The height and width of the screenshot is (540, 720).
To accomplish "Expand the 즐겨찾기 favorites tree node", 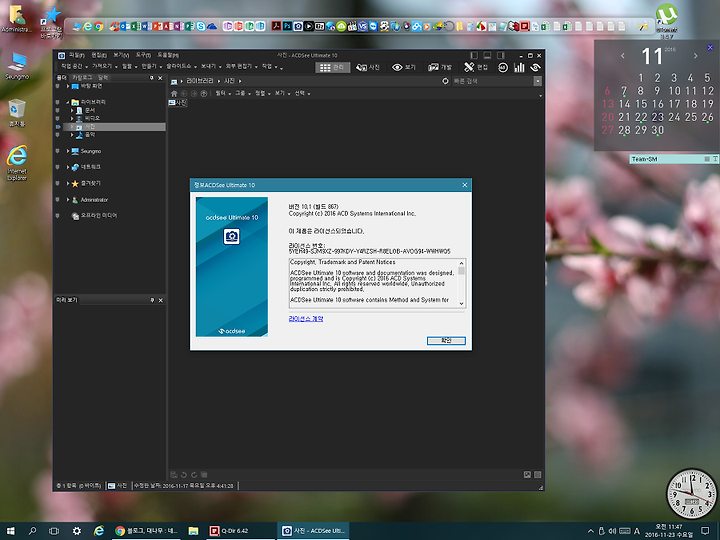I will click(x=68, y=183).
